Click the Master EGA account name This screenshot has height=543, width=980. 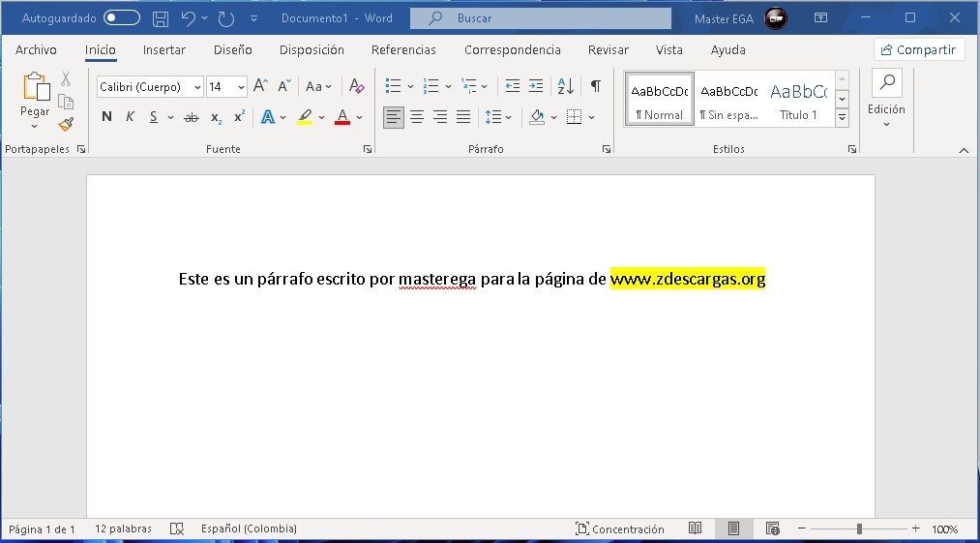pos(724,18)
